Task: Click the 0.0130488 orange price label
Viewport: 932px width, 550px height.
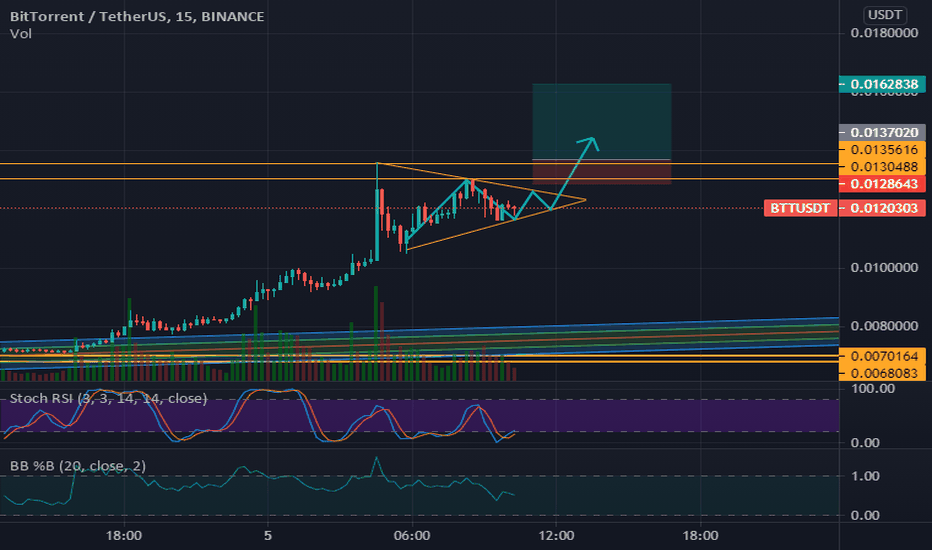Action: pyautogui.click(x=882, y=167)
